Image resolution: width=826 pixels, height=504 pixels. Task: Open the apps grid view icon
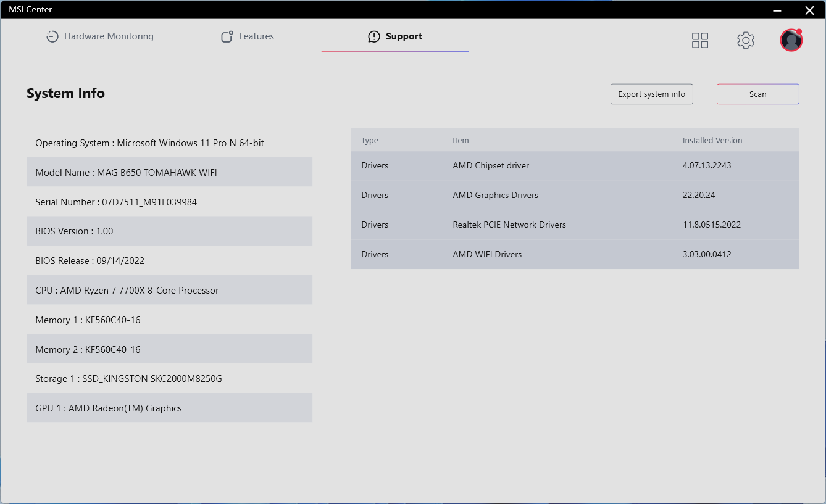click(700, 41)
